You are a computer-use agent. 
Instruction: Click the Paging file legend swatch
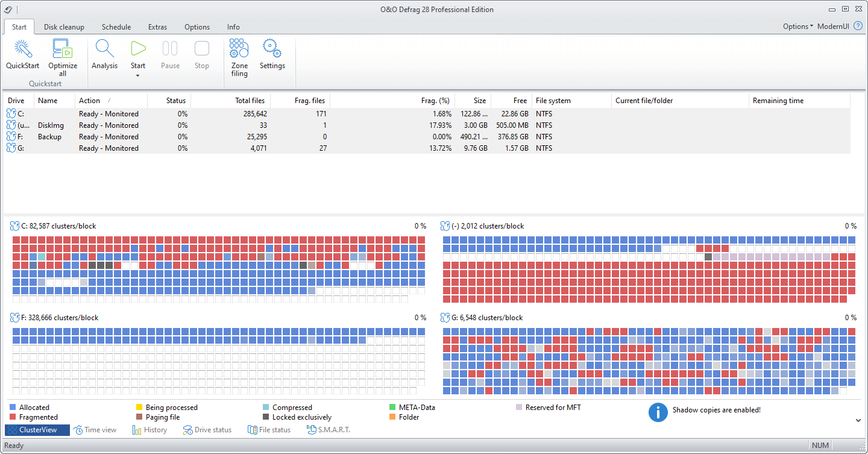[139, 417]
